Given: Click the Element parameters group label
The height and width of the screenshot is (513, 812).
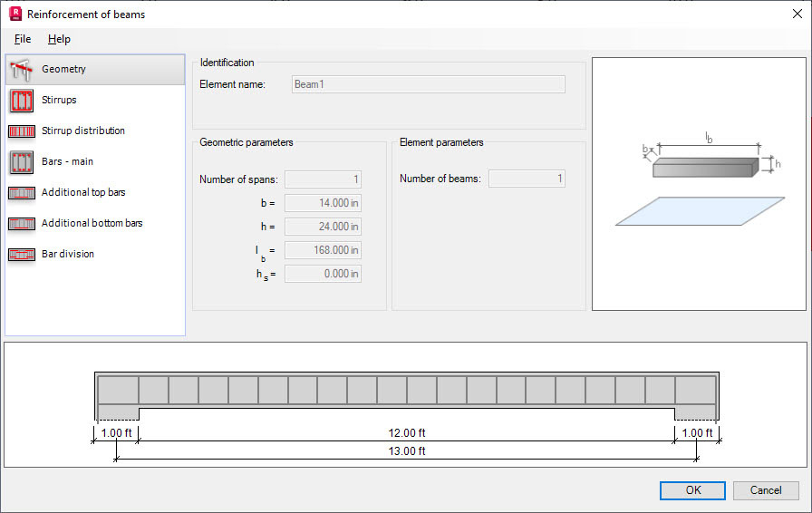Looking at the screenshot, I should point(441,142).
